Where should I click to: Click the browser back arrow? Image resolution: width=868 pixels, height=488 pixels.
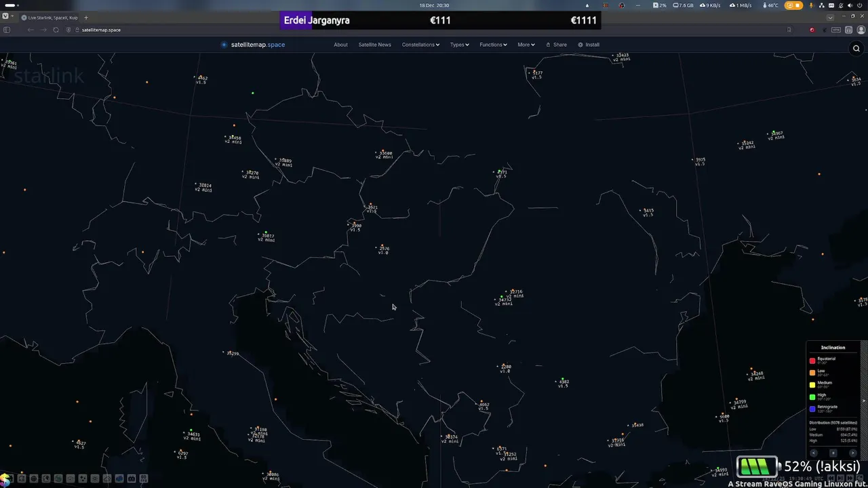point(31,30)
